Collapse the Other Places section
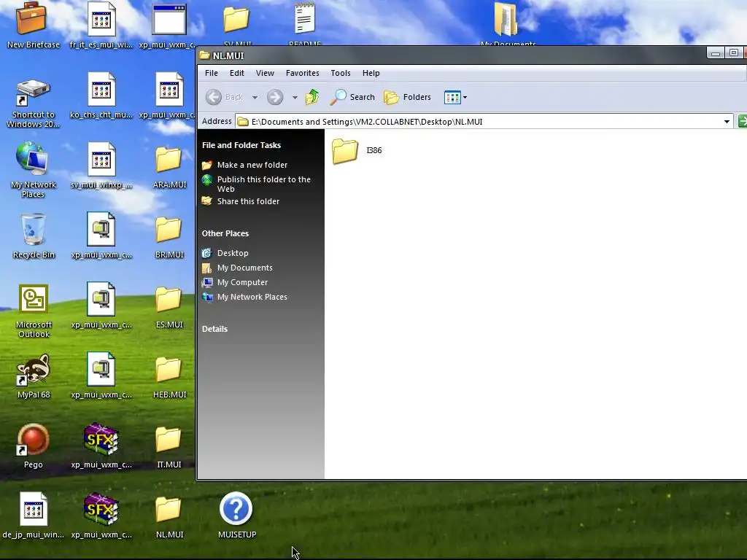 pyautogui.click(x=225, y=233)
